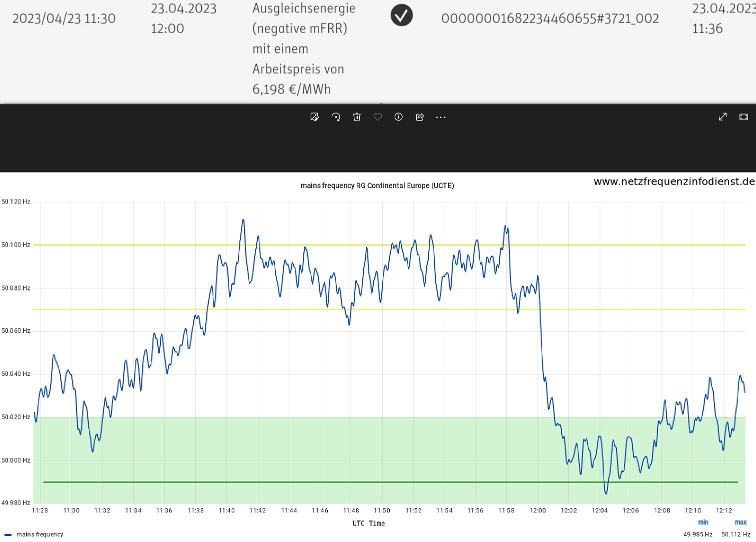The height and width of the screenshot is (542, 756).
Task: Select the 12:00 time axis label
Action: click(x=538, y=510)
